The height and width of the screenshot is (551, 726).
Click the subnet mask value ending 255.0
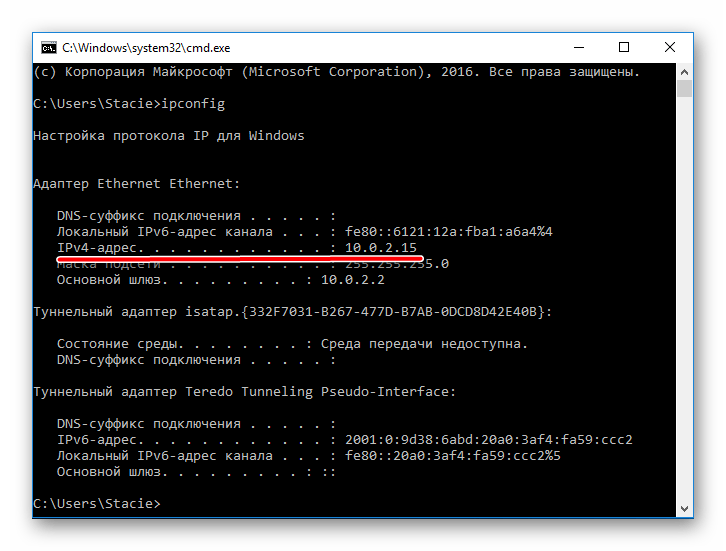tap(397, 264)
